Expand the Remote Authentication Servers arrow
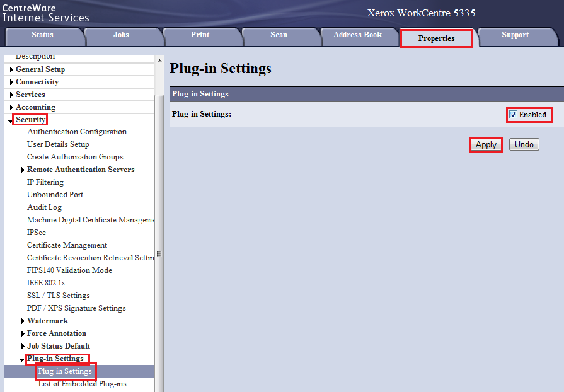564x392 pixels. [23, 170]
